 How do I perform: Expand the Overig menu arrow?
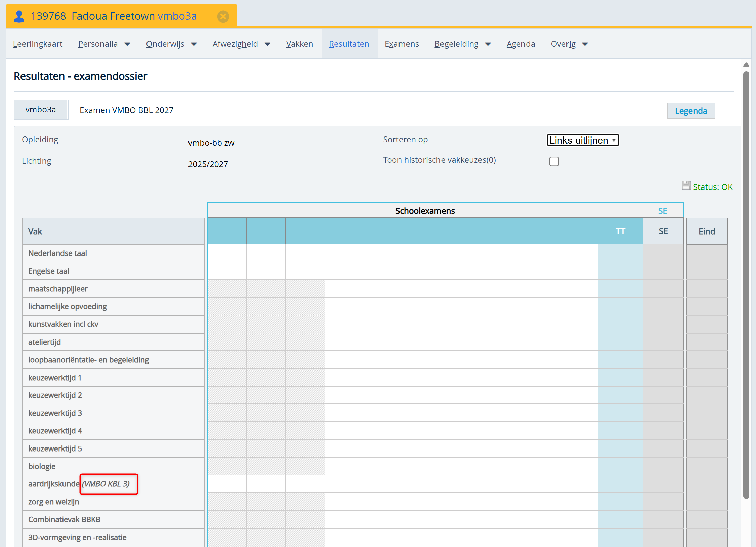tap(585, 44)
